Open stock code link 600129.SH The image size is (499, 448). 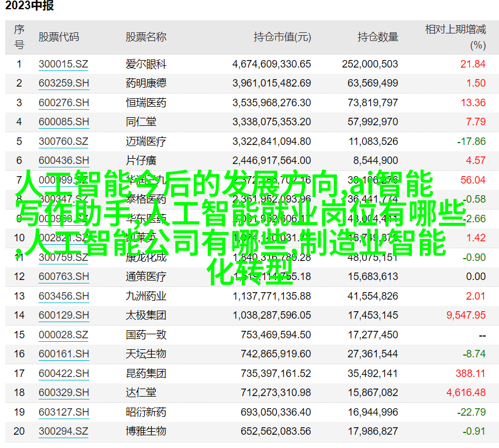click(x=63, y=315)
